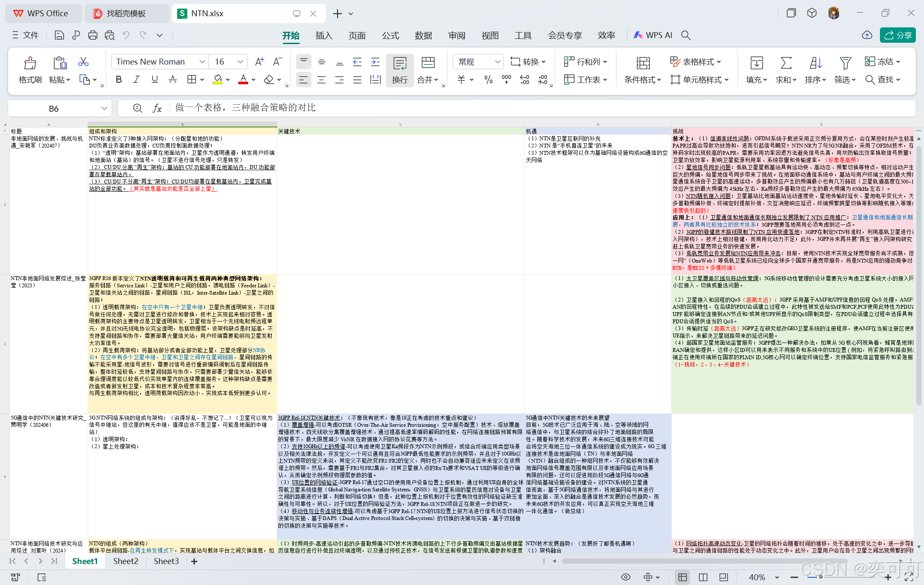Expand the cell name box B6 dropdown
This screenshot has width=924, height=585.
pos(104,108)
